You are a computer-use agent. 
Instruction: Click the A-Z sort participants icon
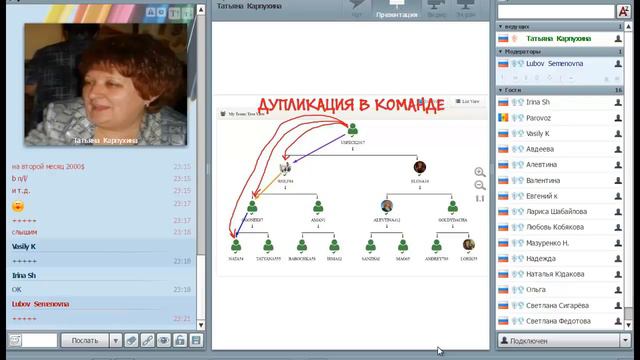pyautogui.click(x=623, y=12)
